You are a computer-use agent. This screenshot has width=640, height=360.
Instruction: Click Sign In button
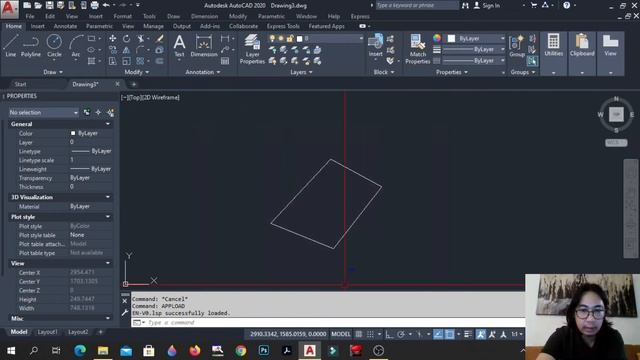pyautogui.click(x=487, y=5)
